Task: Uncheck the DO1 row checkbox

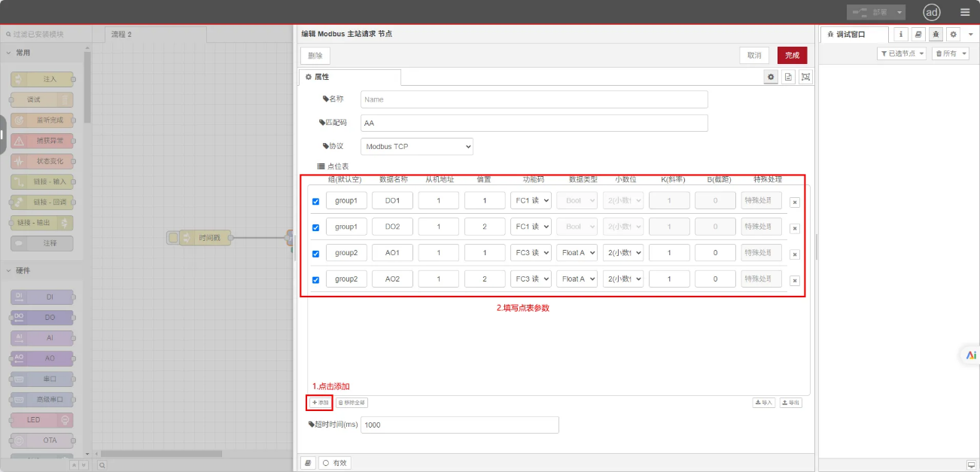Action: tap(315, 201)
